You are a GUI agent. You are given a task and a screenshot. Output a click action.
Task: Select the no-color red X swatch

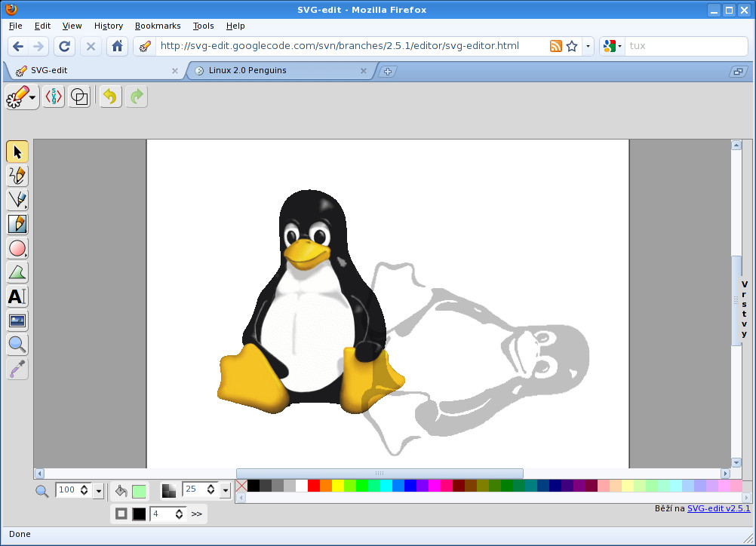point(241,486)
